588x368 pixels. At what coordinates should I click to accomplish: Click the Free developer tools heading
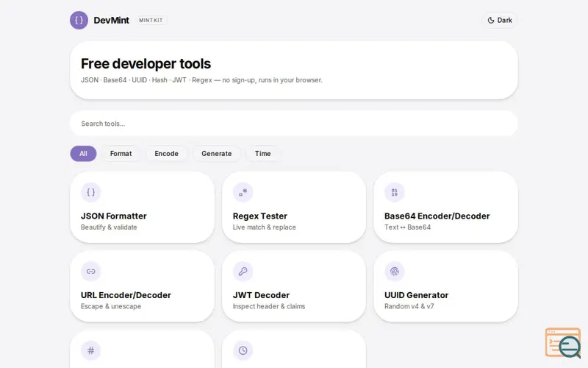146,64
